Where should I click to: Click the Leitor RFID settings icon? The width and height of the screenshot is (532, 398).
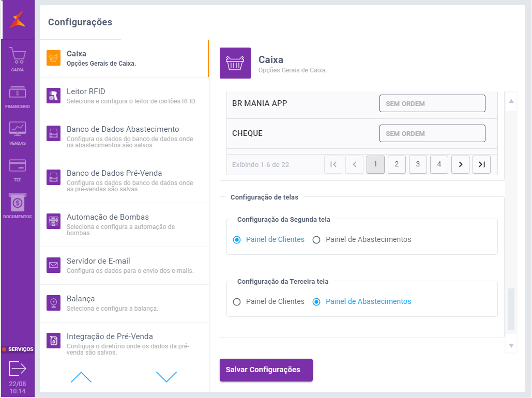(x=54, y=96)
